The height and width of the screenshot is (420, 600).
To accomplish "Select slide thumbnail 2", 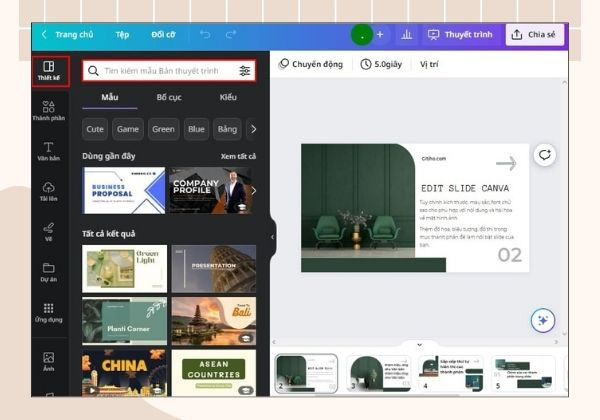I will pyautogui.click(x=306, y=373).
